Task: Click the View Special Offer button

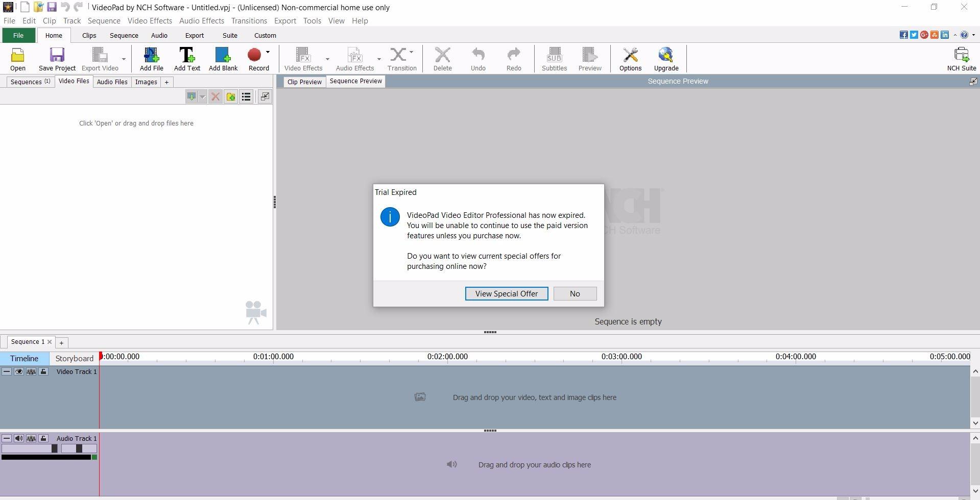Action: [507, 293]
